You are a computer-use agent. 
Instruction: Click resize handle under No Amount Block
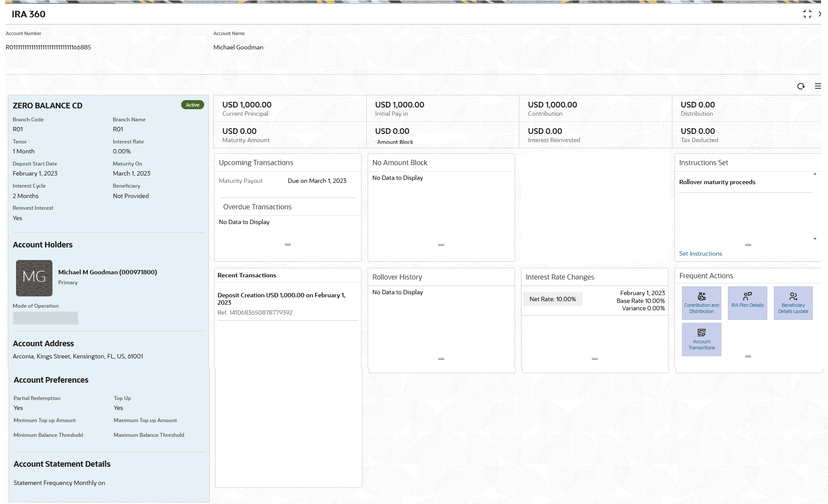pyautogui.click(x=441, y=245)
